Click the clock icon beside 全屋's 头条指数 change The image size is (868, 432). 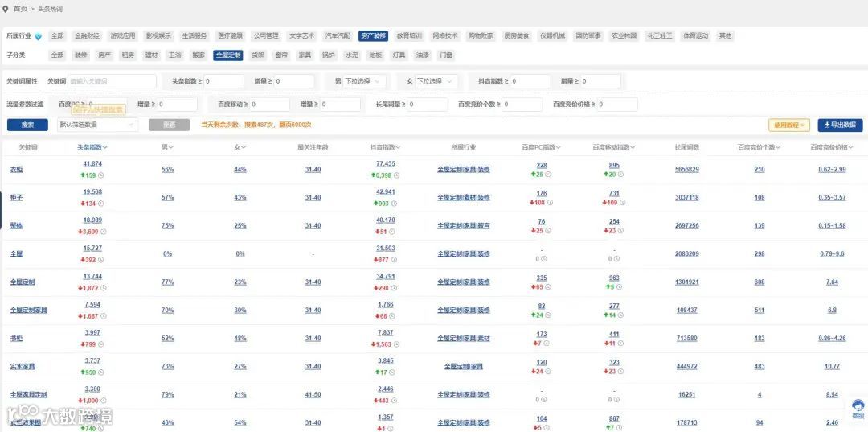101,260
